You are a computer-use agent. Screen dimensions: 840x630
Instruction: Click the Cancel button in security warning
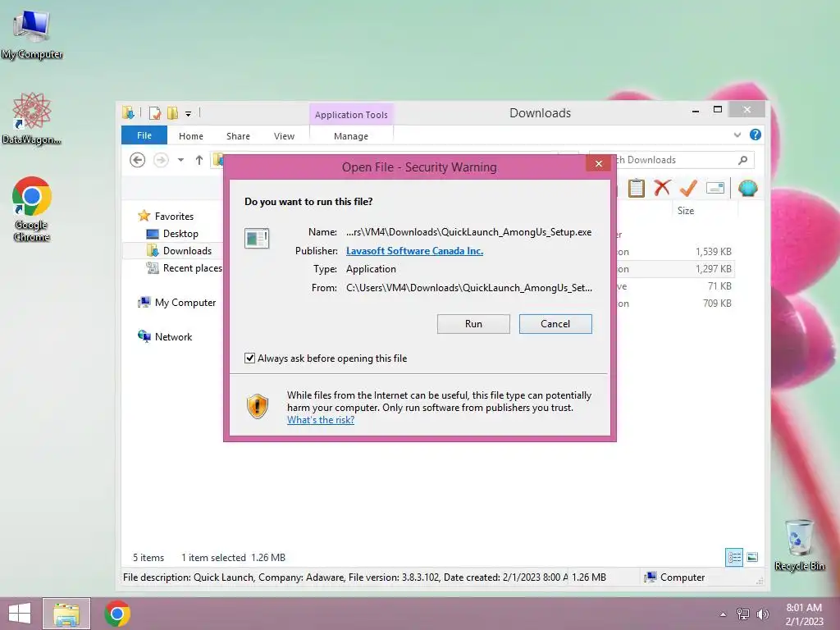tap(555, 323)
